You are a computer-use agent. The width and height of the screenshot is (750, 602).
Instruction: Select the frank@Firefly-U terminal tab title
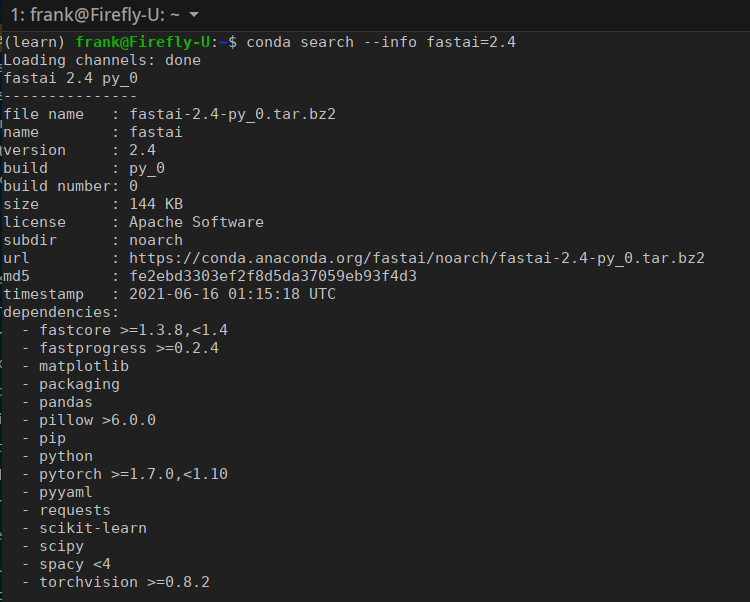pyautogui.click(x=95, y=15)
